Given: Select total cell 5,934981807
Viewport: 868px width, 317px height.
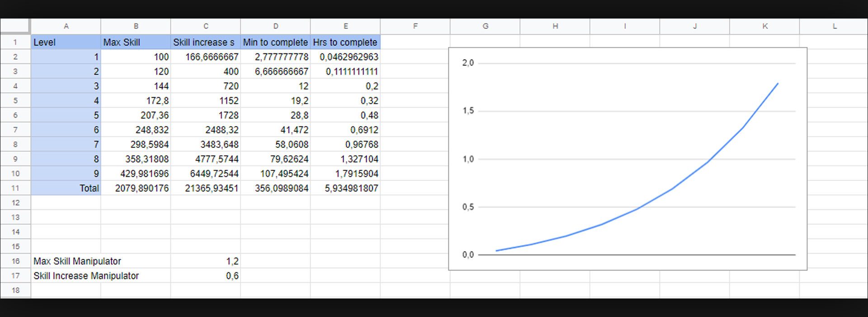Looking at the screenshot, I should click(345, 188).
